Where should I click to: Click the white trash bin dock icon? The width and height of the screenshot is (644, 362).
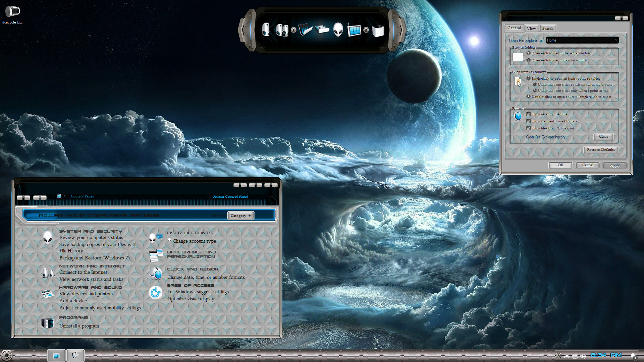point(378,31)
